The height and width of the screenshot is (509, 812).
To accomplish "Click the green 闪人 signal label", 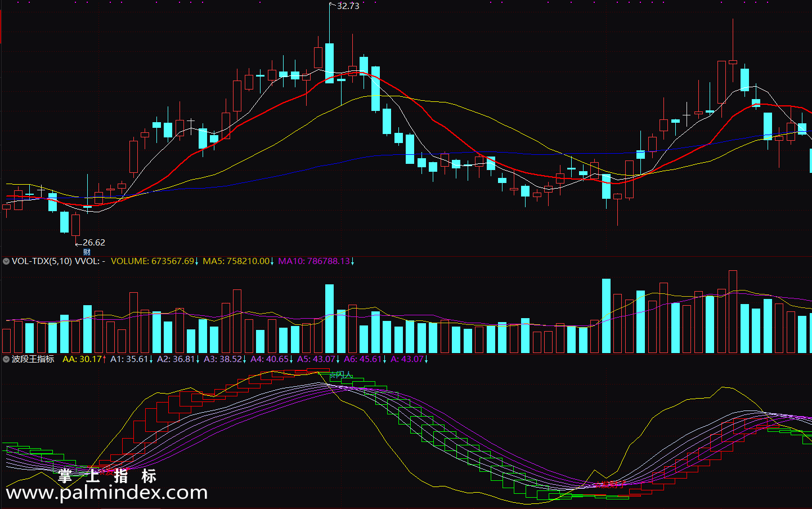I will pyautogui.click(x=340, y=374).
